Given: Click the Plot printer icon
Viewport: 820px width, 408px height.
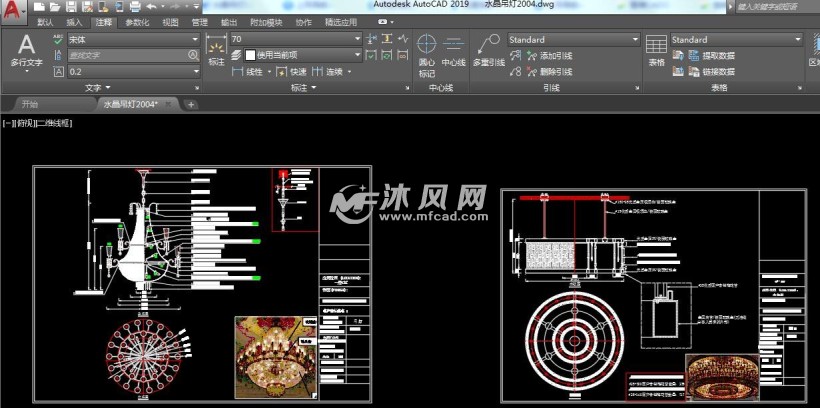Looking at the screenshot, I should [x=135, y=7].
